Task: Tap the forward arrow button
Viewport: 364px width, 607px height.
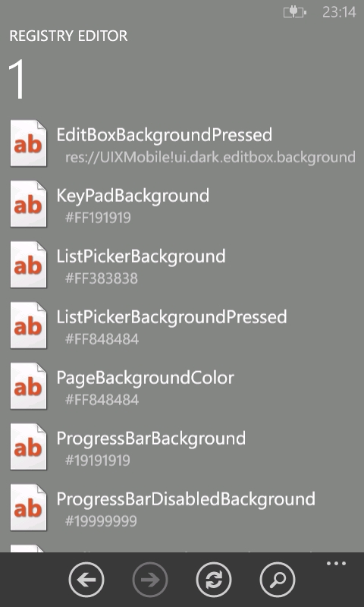Action: pos(150,580)
